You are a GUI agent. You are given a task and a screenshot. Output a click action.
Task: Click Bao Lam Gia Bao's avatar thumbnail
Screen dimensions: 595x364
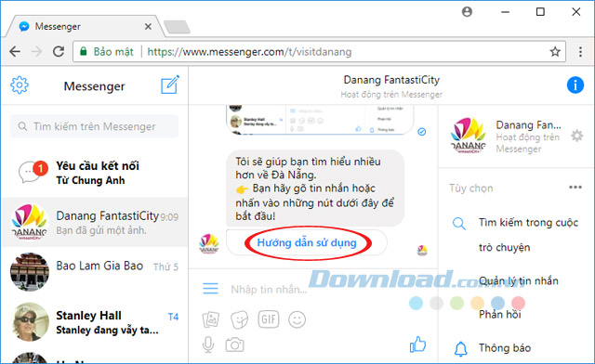(x=30, y=272)
